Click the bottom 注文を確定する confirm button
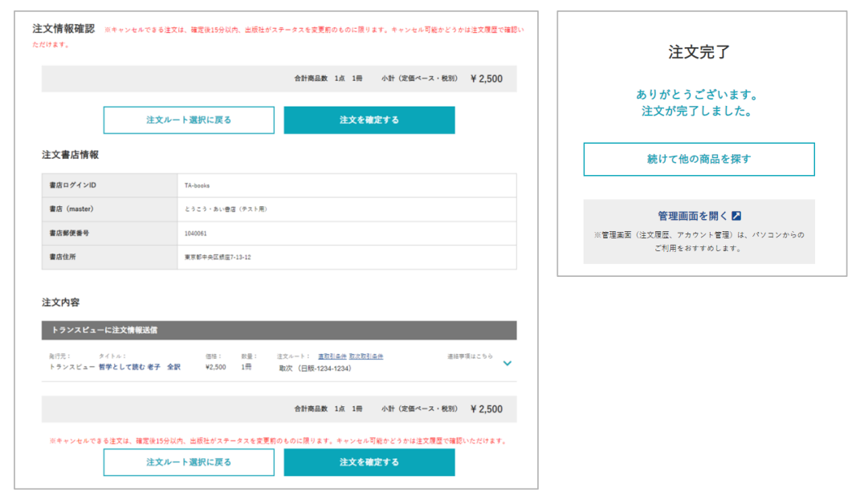The height and width of the screenshot is (504, 868). pos(369,462)
